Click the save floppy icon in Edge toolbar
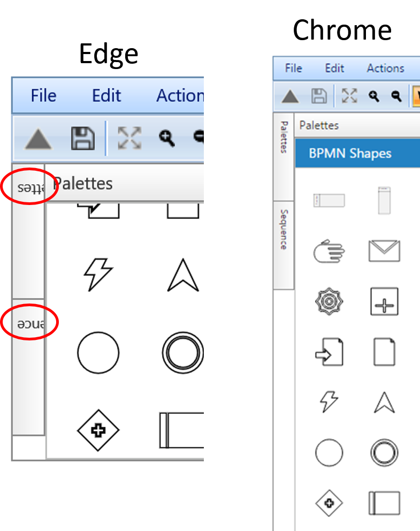This screenshot has height=531, width=420. pos(82,138)
